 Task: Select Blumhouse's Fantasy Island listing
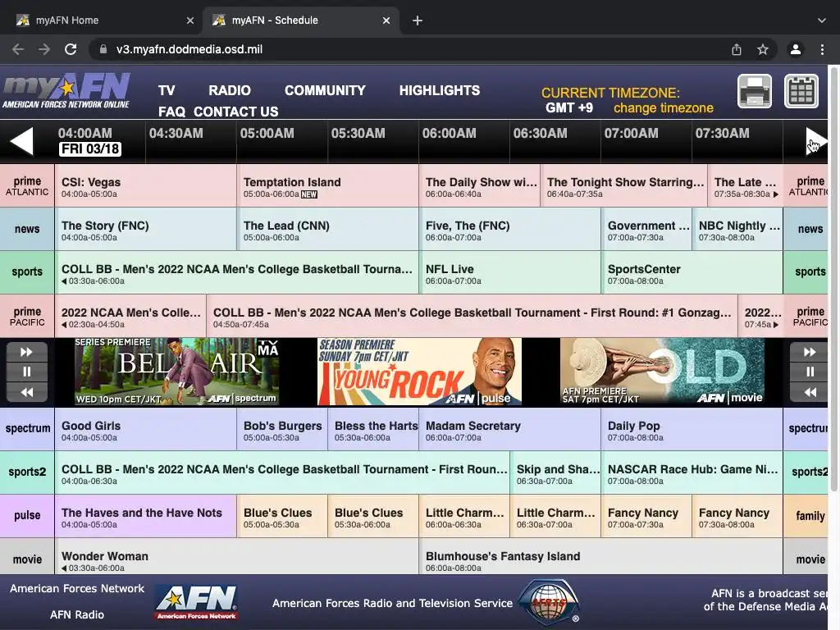click(x=601, y=557)
